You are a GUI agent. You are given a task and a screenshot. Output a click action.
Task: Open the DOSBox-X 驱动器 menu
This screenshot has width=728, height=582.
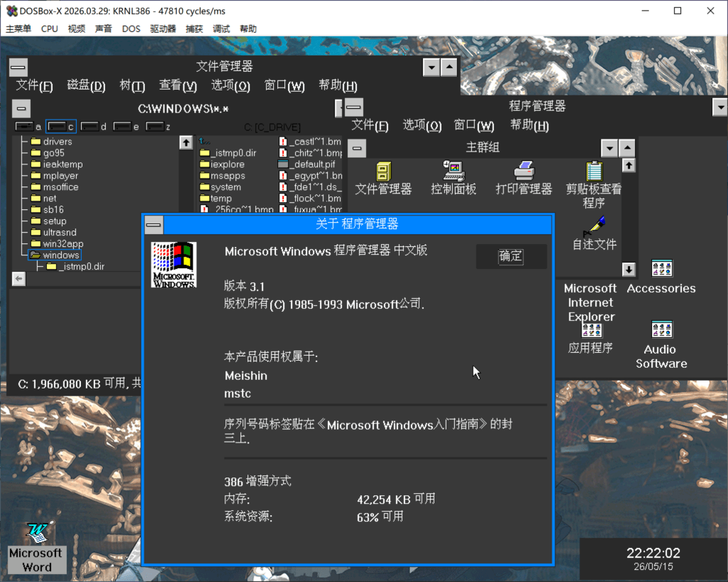[x=163, y=28]
